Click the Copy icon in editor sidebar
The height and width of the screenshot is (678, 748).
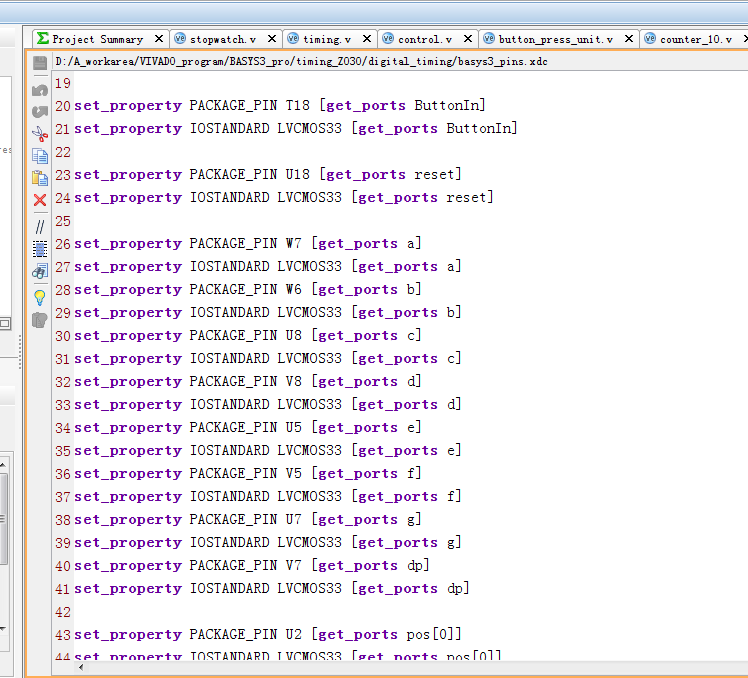click(40, 156)
